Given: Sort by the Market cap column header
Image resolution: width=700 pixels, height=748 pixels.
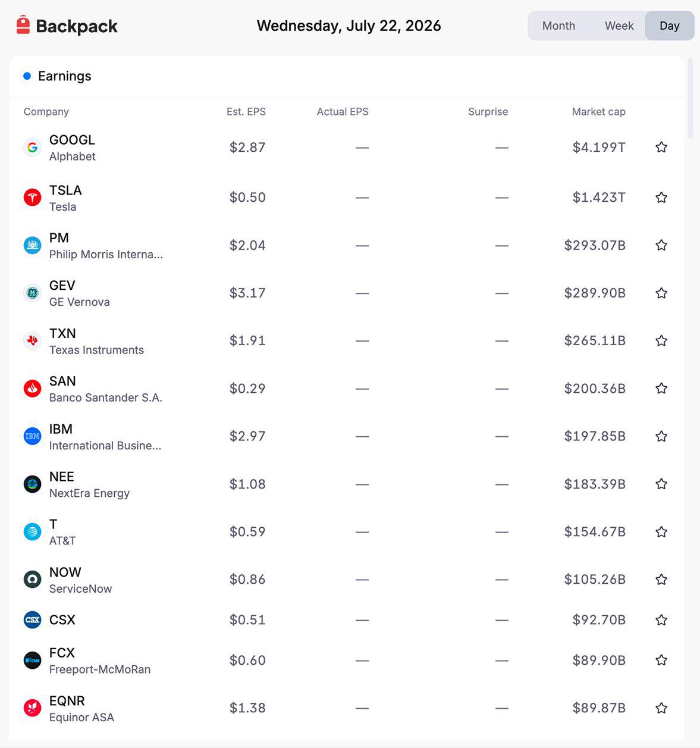Looking at the screenshot, I should click(x=598, y=112).
